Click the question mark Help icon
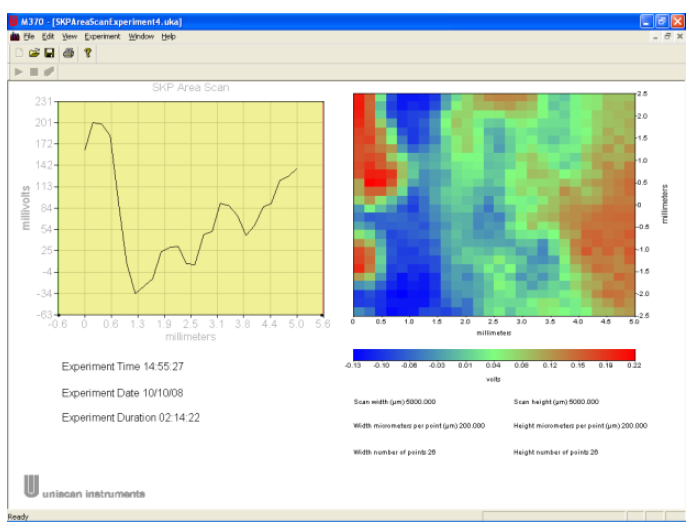This screenshot has width=694, height=525. click(87, 52)
